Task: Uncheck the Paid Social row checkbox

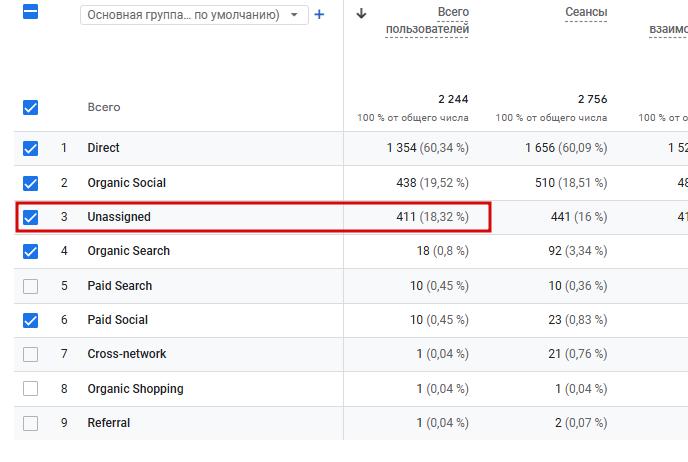Action: 30,320
